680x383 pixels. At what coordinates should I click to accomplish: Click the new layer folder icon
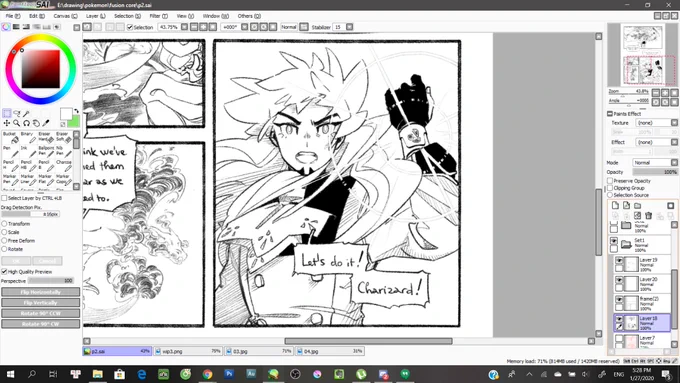click(x=638, y=206)
